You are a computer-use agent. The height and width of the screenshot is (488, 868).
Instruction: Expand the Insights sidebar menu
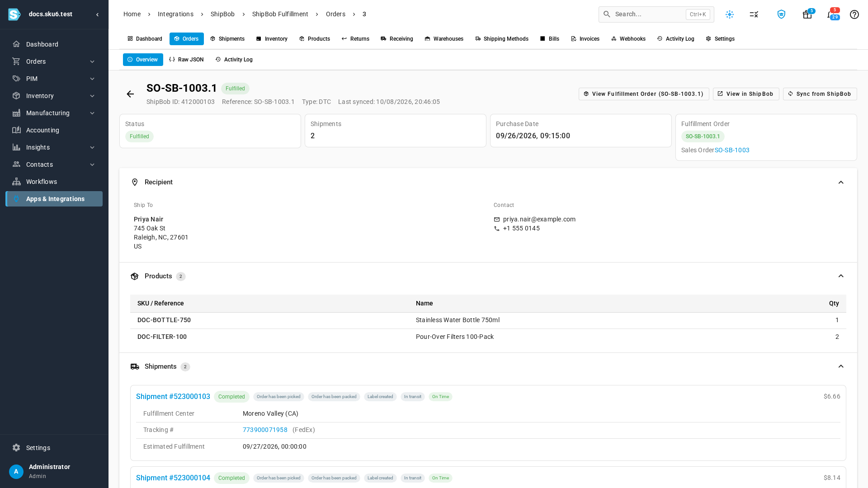[x=54, y=147]
